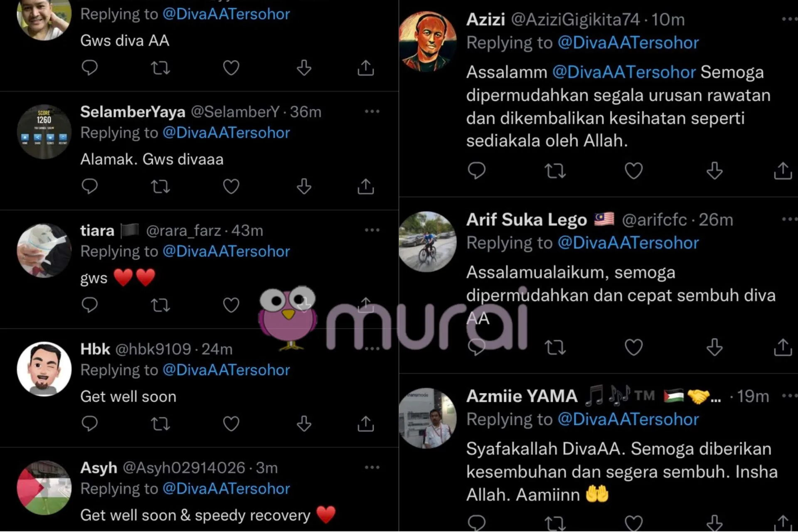Retweet the 'Gws diva AA' reply

(x=160, y=68)
